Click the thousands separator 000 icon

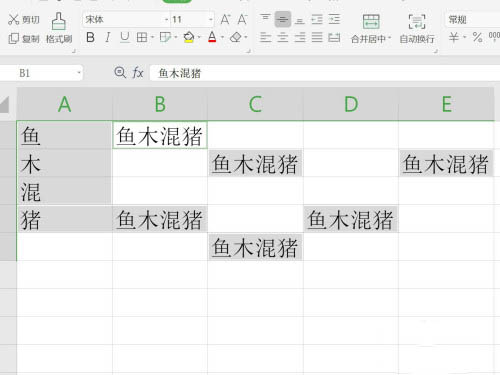pos(494,36)
